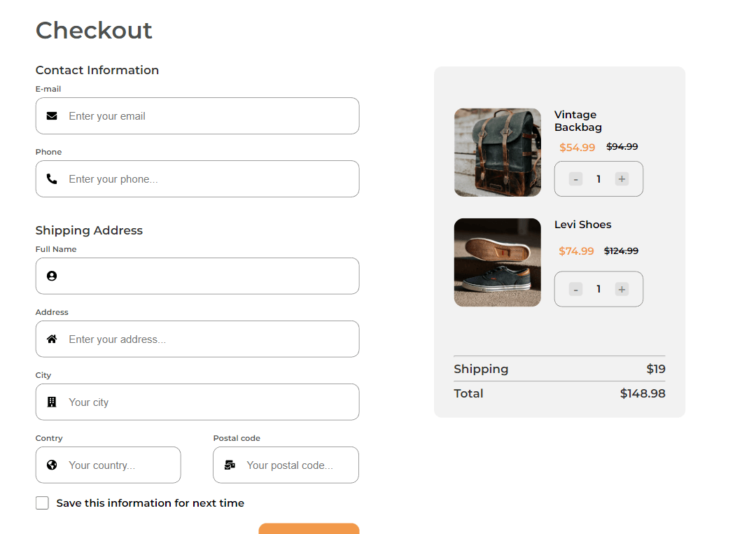Image resolution: width=756 pixels, height=534 pixels.
Task: Click the building icon in City field
Action: 52,402
